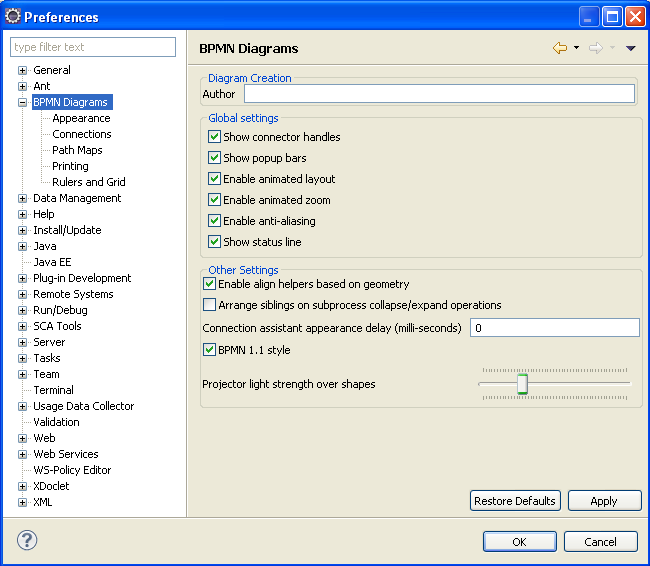Click the Eclipse icon in title bar
The width and height of the screenshot is (650, 566).
(13, 16)
